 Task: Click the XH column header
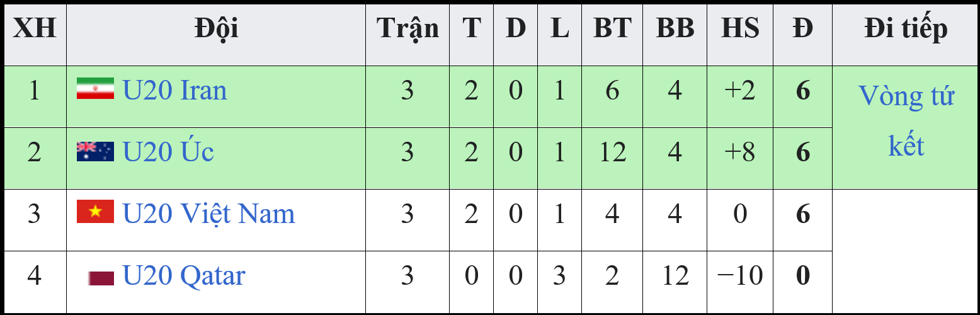point(35,28)
